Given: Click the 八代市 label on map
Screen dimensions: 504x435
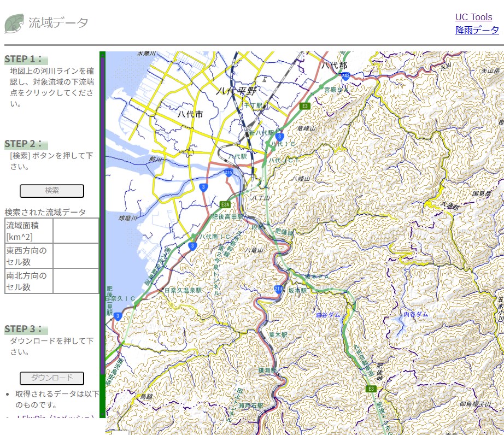Looking at the screenshot, I should point(190,114).
